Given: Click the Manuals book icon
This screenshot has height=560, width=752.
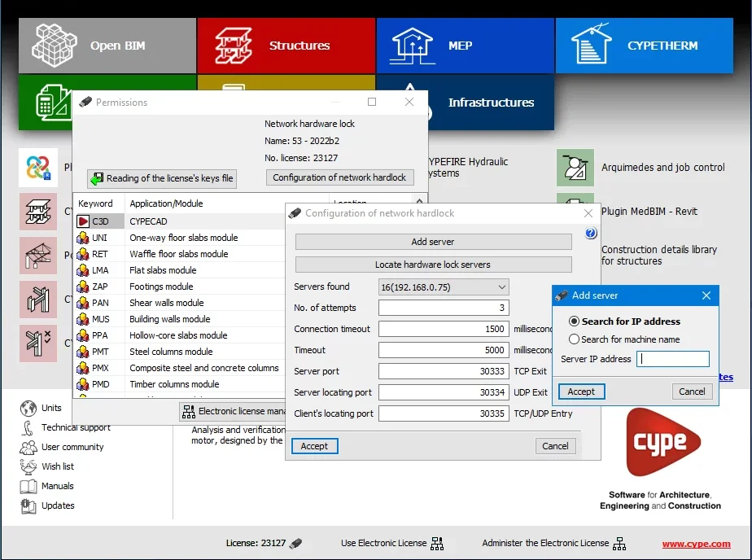Looking at the screenshot, I should click(28, 486).
